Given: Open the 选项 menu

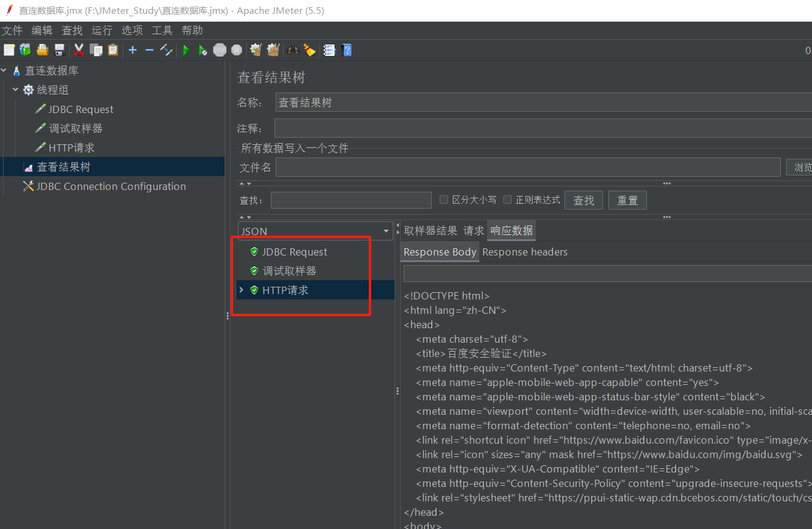Looking at the screenshot, I should click(x=132, y=31).
